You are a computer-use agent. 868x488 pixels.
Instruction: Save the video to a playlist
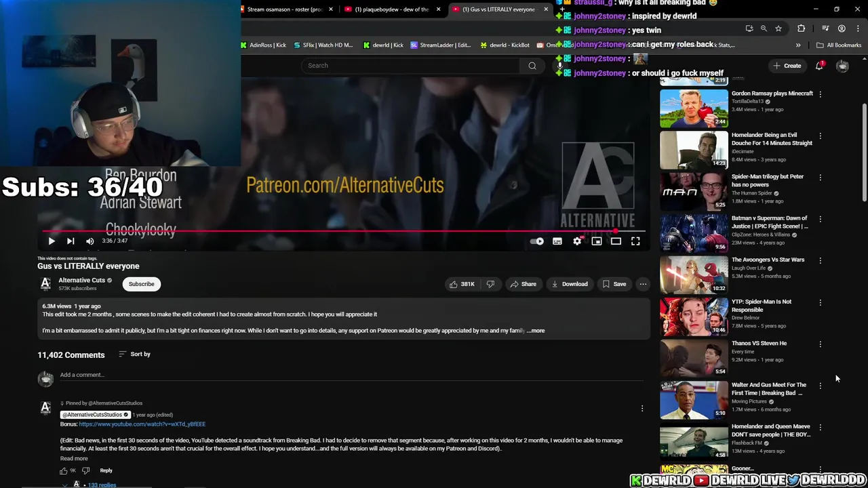[x=614, y=284]
